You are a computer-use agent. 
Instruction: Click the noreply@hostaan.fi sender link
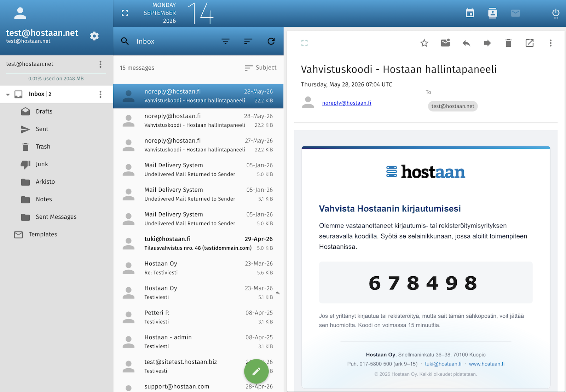[347, 103]
